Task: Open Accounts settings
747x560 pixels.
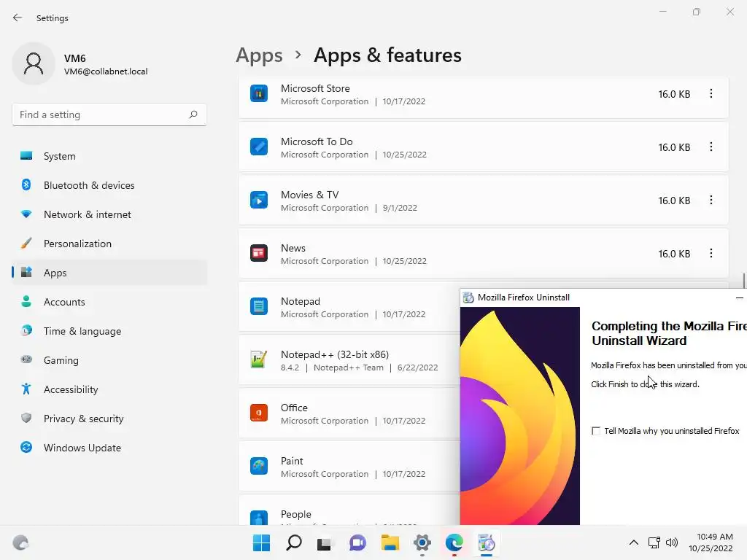Action: [x=109, y=302]
